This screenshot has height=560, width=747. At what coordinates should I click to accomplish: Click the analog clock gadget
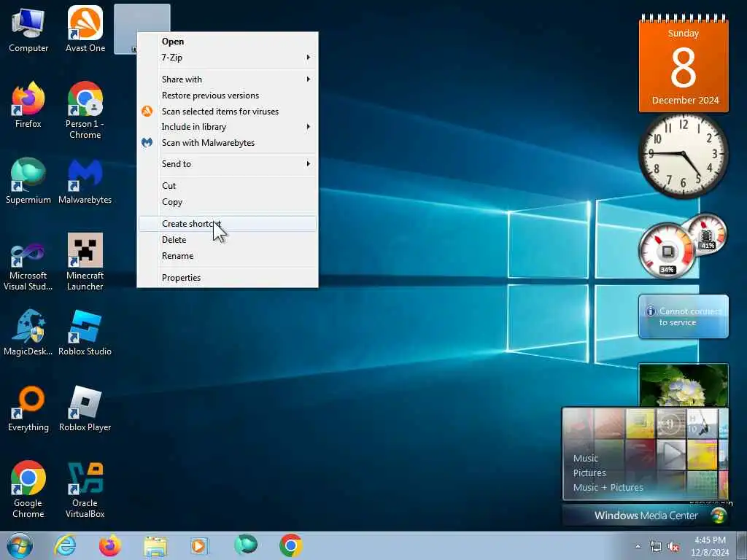click(683, 155)
